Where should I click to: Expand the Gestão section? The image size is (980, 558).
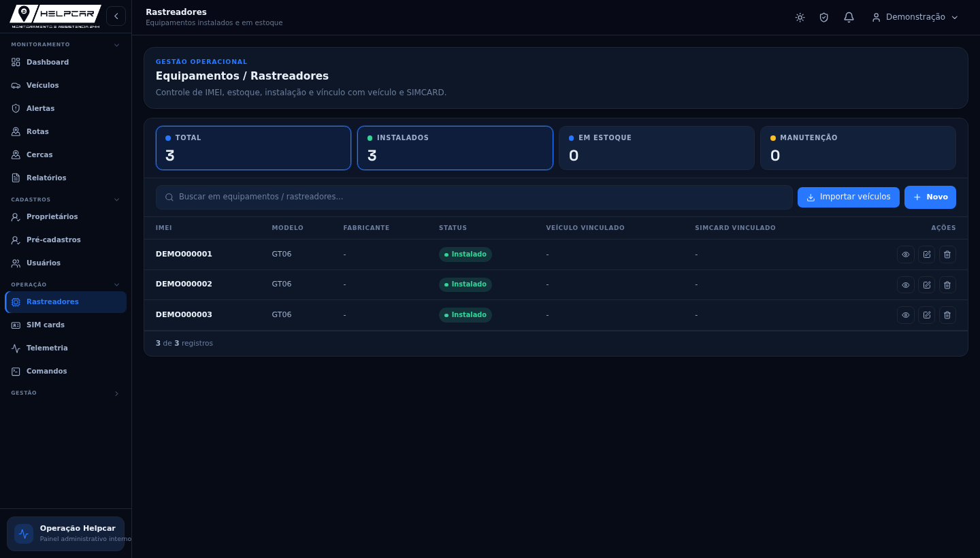(x=65, y=393)
